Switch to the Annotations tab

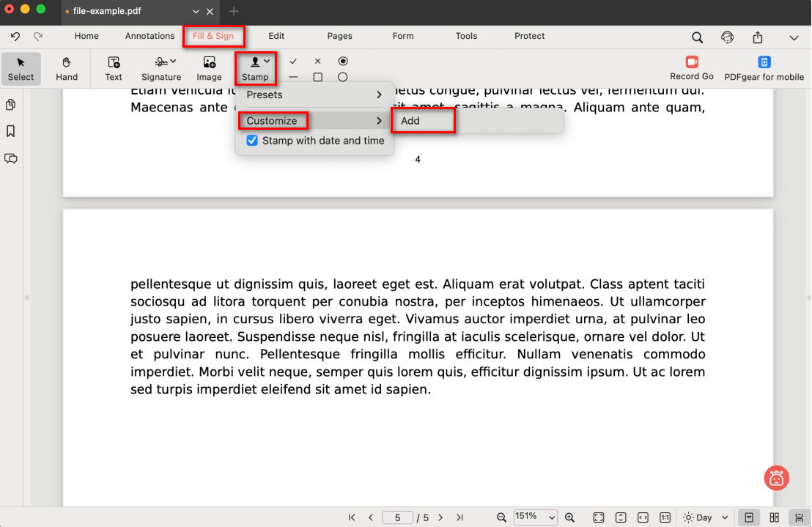(x=150, y=36)
